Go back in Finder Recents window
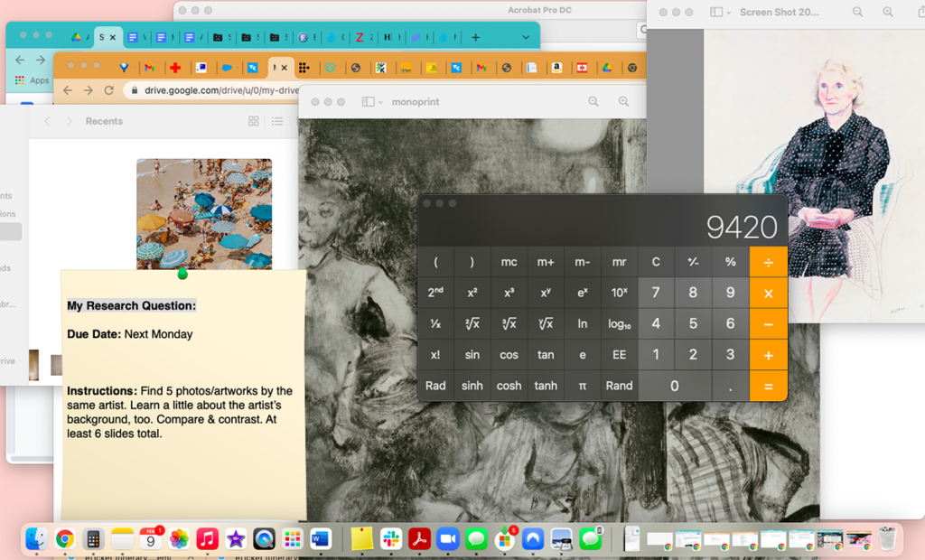 pyautogui.click(x=47, y=121)
